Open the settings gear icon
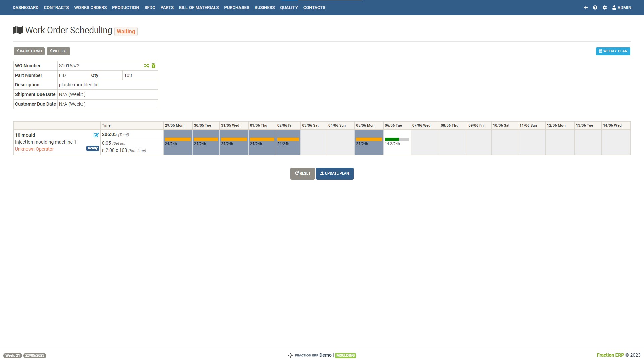The width and height of the screenshot is (644, 362). pyautogui.click(x=605, y=7)
